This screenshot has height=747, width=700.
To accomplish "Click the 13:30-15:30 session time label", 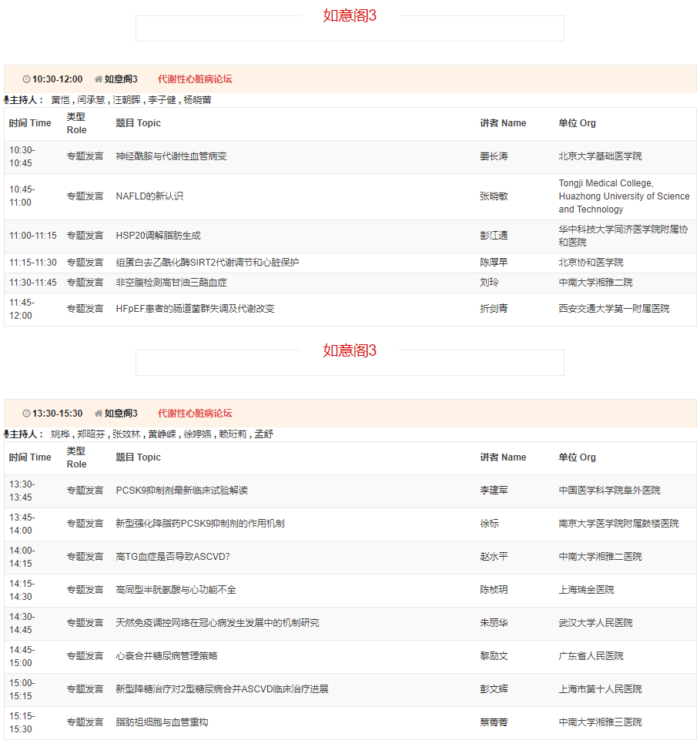I will click(57, 414).
